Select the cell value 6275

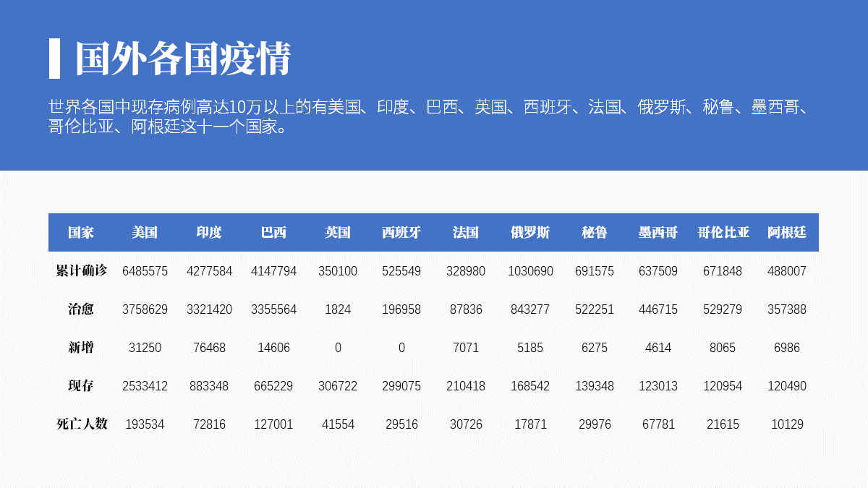595,348
